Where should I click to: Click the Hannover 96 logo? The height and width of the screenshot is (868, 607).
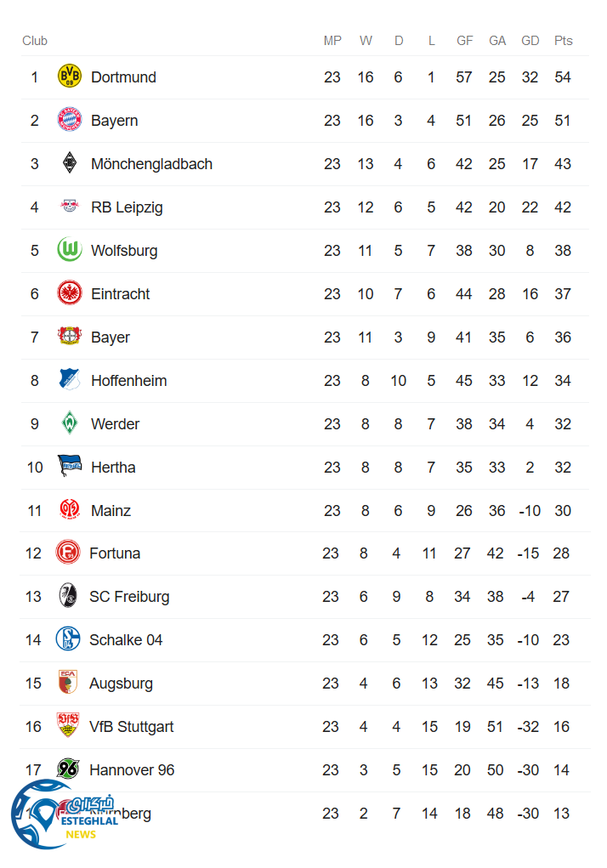click(68, 770)
